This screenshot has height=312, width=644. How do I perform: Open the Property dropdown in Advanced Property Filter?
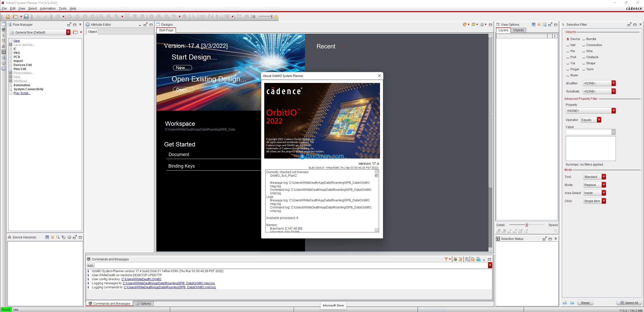(x=591, y=111)
